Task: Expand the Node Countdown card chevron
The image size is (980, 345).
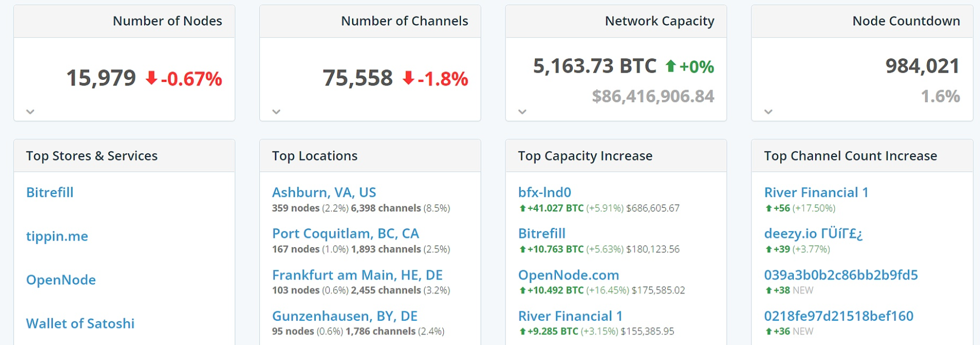Action: [x=768, y=111]
